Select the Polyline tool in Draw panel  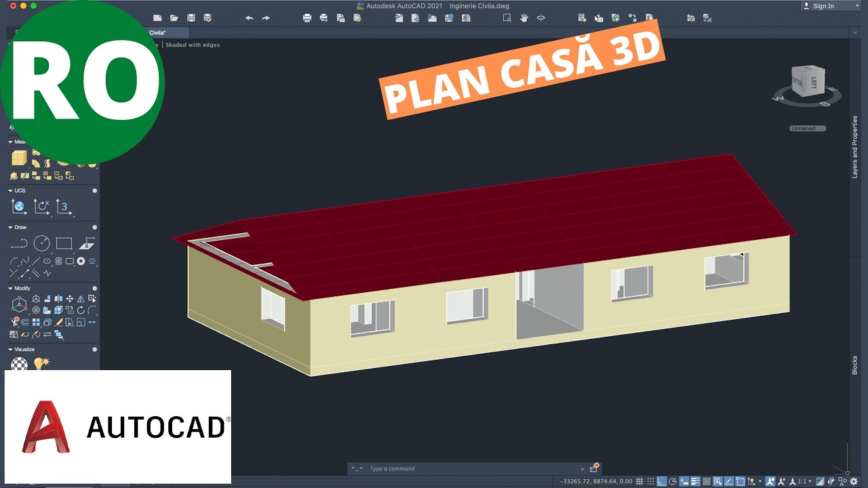tap(19, 243)
